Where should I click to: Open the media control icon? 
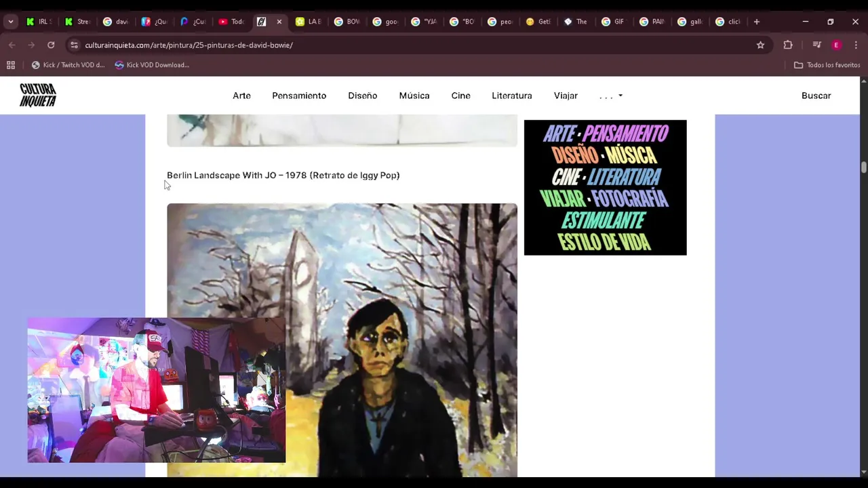point(817,45)
